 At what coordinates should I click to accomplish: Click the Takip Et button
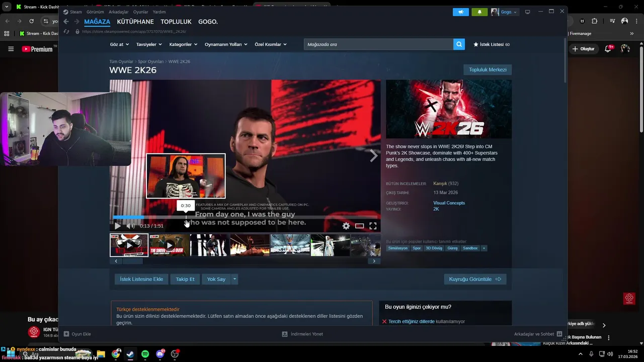pos(185,279)
